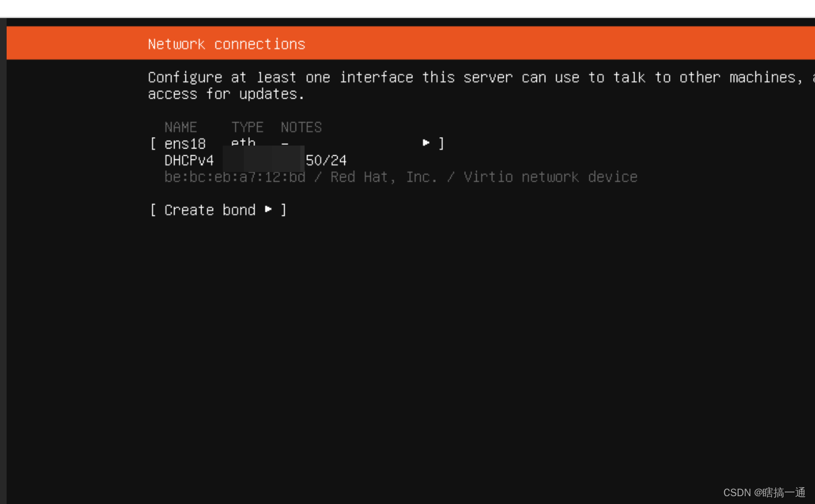Click the NOTES column header

tap(301, 127)
